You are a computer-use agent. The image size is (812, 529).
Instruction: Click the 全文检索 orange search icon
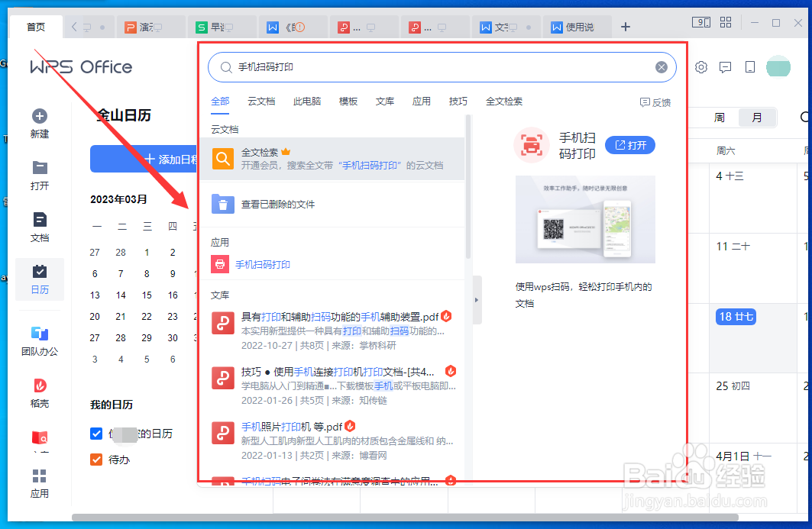click(x=223, y=158)
